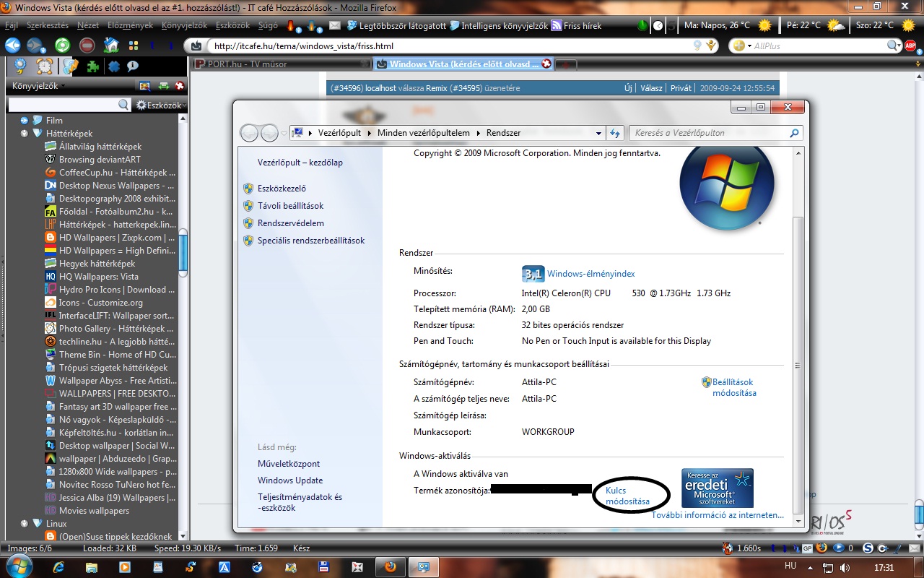Stop loading with the red Stop button

(87, 46)
